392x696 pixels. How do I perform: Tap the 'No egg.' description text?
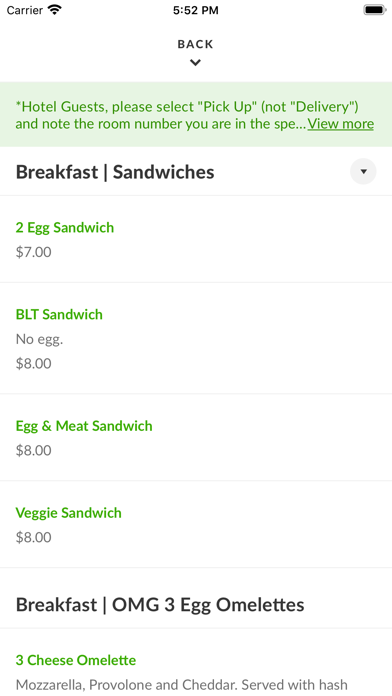(x=40, y=340)
